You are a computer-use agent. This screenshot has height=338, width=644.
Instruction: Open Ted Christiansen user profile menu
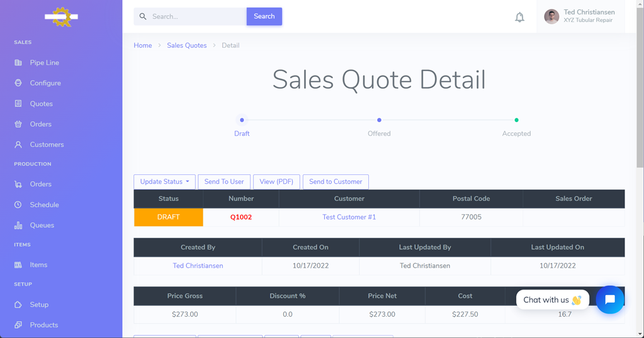(x=580, y=16)
